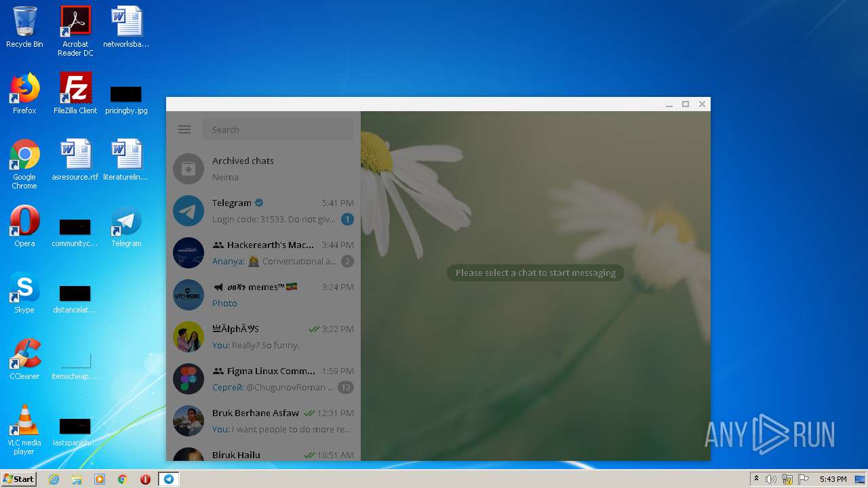
Task: Open Recycle Bin desktop icon
Action: coord(24,27)
